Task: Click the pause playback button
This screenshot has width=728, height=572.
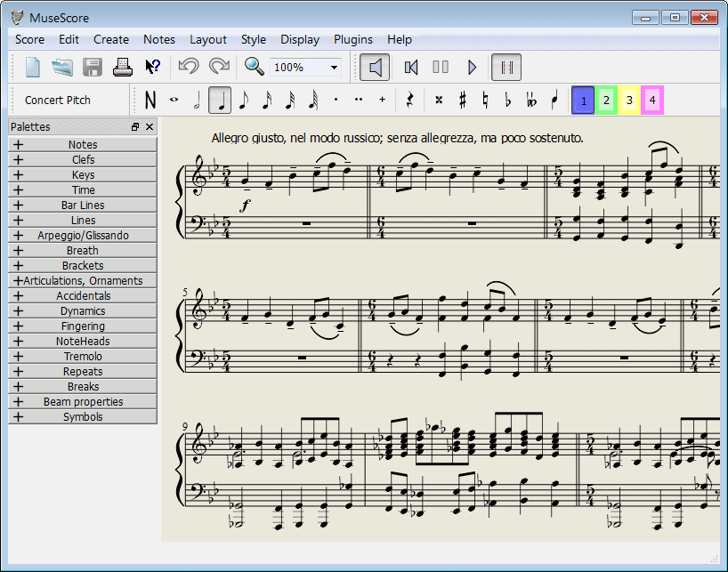Action: pyautogui.click(x=441, y=68)
